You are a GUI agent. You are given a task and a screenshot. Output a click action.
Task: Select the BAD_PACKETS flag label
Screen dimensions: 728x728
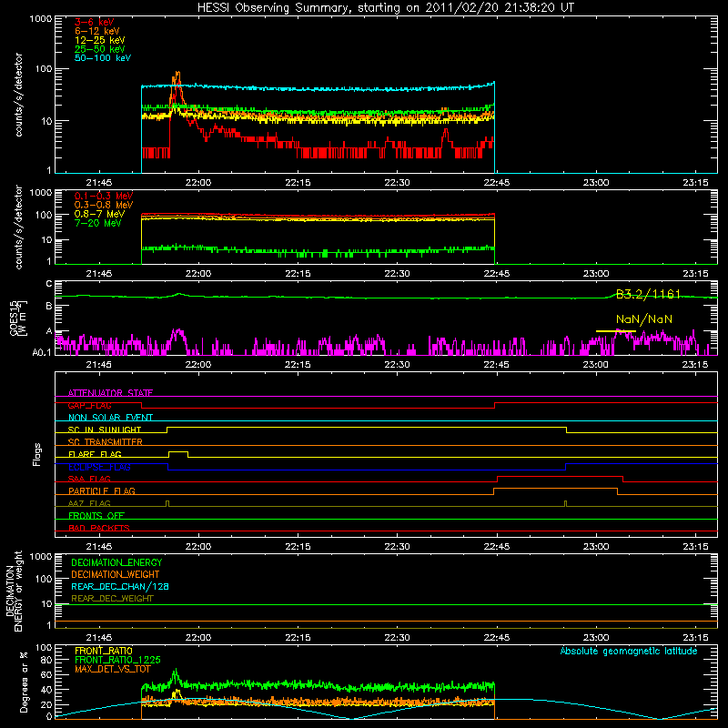pyautogui.click(x=99, y=528)
